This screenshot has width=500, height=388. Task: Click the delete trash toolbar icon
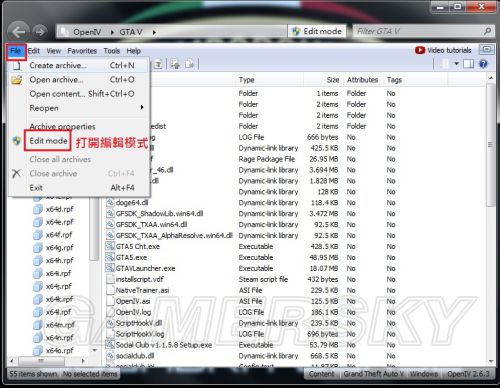[x=158, y=64]
